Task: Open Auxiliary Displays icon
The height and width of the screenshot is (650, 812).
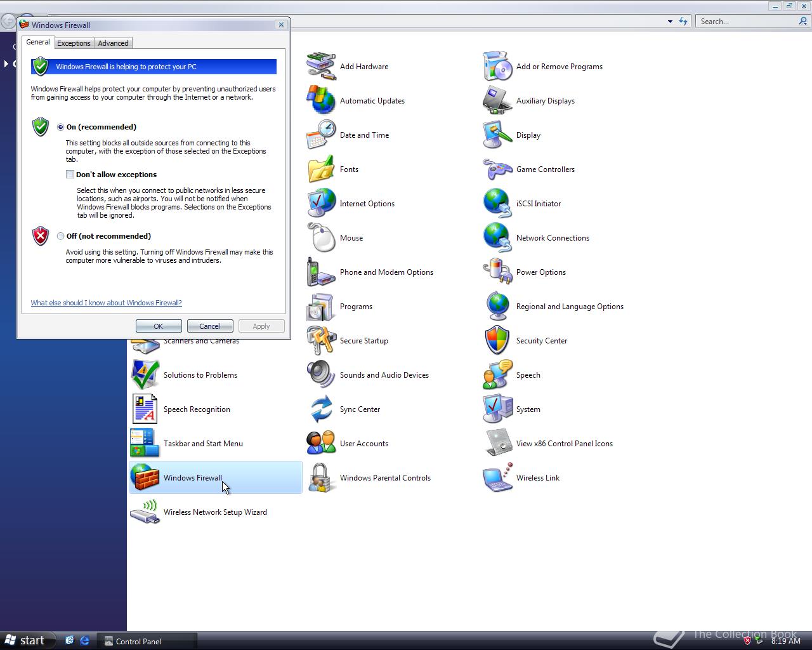Action: coord(497,100)
